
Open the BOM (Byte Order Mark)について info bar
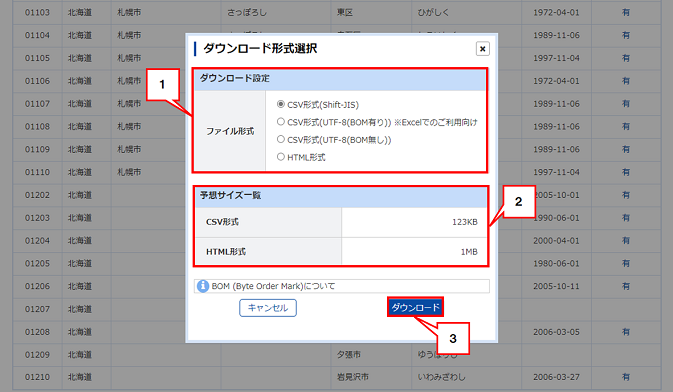342,286
